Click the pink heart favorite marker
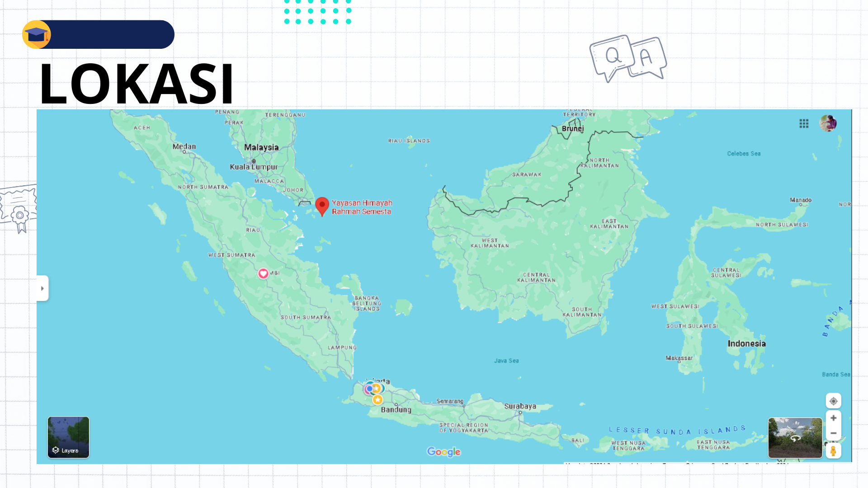 [263, 273]
